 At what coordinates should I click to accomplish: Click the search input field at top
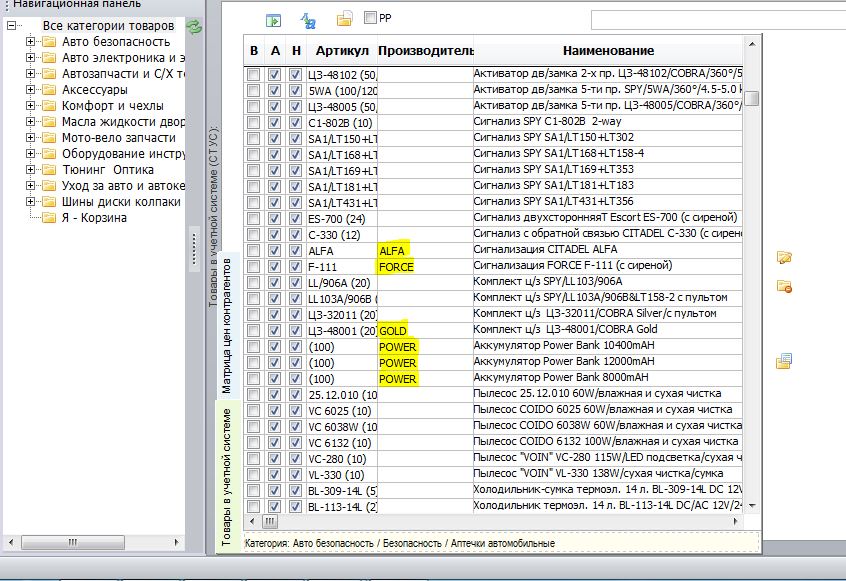[x=718, y=20]
